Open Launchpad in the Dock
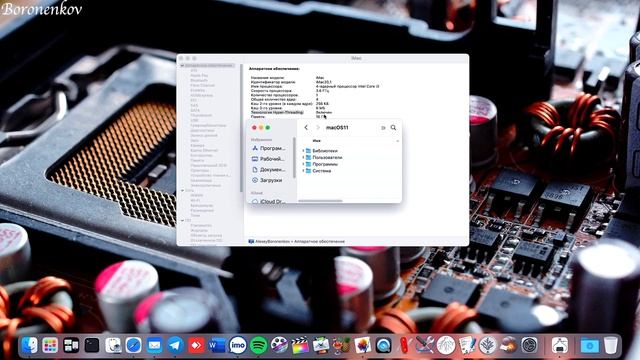The height and width of the screenshot is (360, 640). point(50,346)
